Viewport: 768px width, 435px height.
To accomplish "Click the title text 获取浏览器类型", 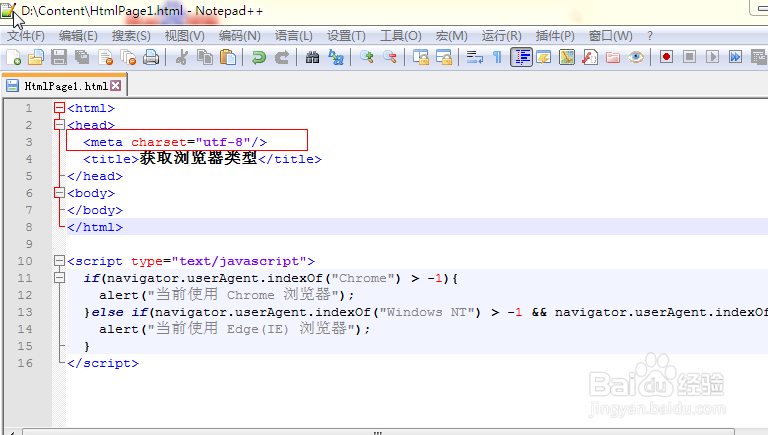I will (x=198, y=158).
